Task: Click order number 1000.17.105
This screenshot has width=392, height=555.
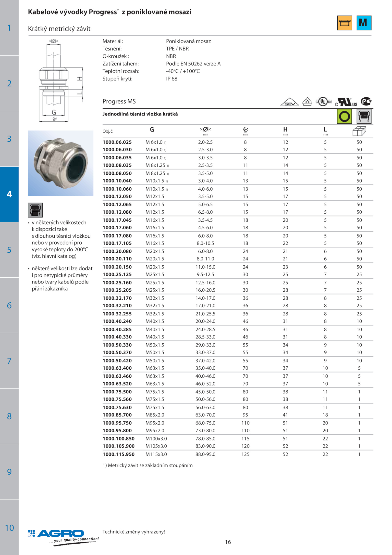Action: coord(117,243)
